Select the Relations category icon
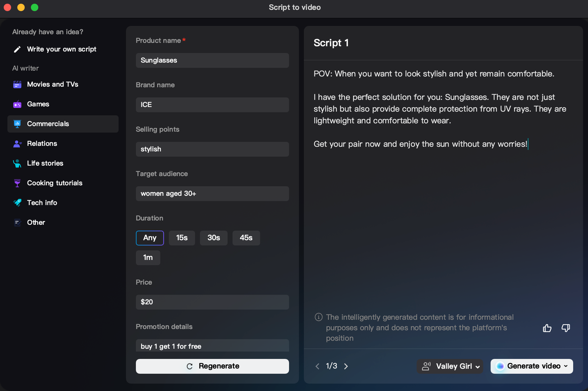This screenshot has height=391, width=588. [x=17, y=143]
